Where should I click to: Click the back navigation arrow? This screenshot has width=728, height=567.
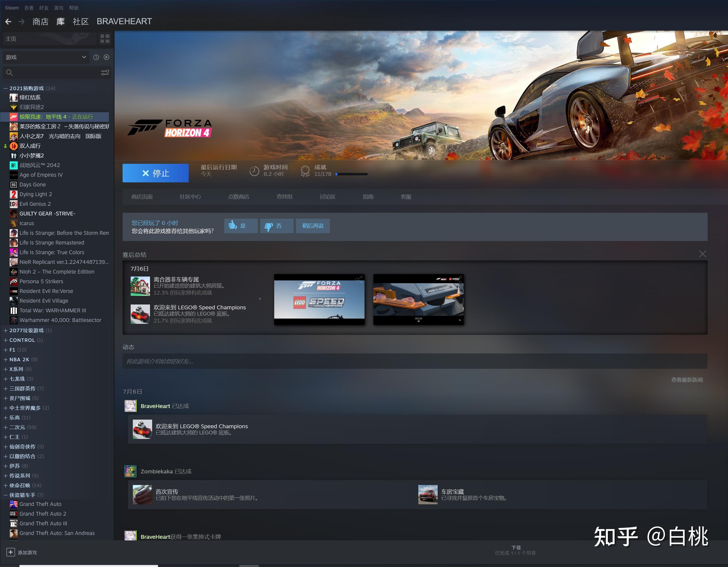point(8,22)
